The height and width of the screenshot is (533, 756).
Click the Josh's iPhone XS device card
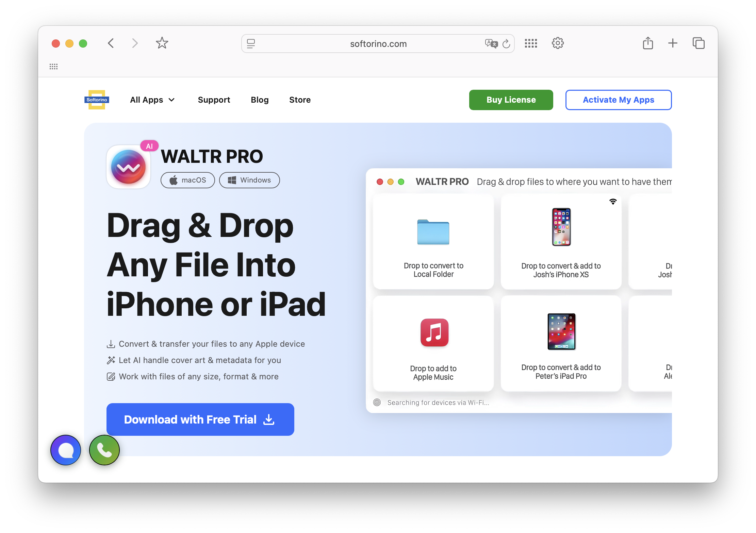coord(561,242)
